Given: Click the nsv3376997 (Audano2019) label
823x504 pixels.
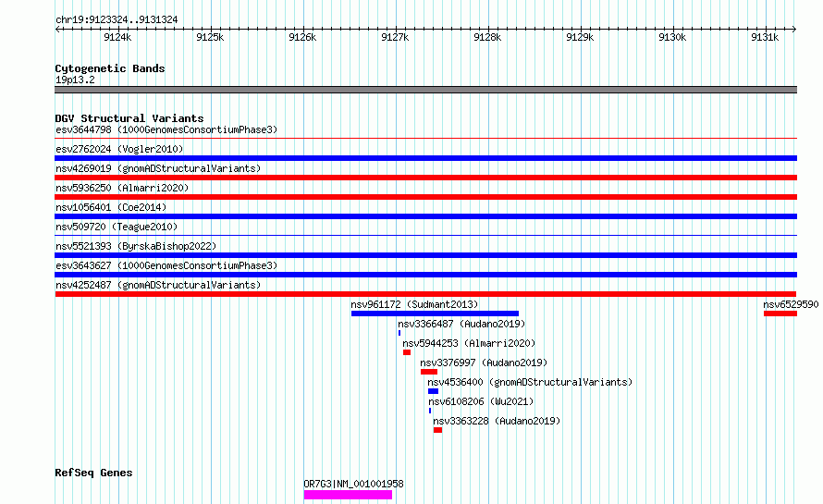Looking at the screenshot, I should coord(484,363).
